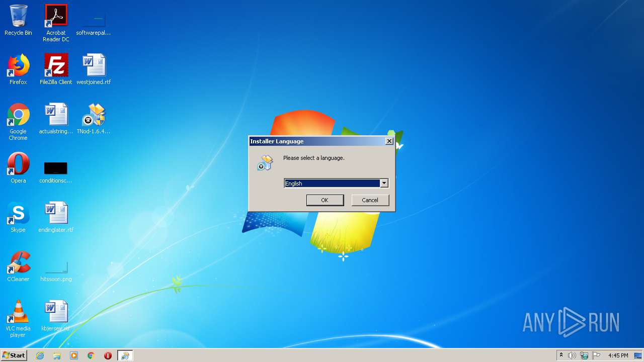The image size is (644, 362).
Task: Click the installer icon in the dialog
Action: [265, 162]
